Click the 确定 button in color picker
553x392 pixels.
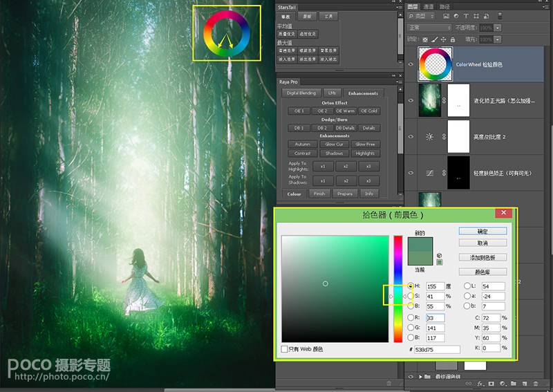(482, 232)
